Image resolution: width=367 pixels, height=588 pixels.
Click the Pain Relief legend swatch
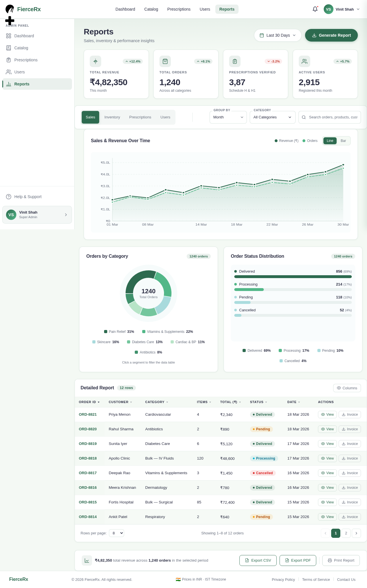point(106,332)
